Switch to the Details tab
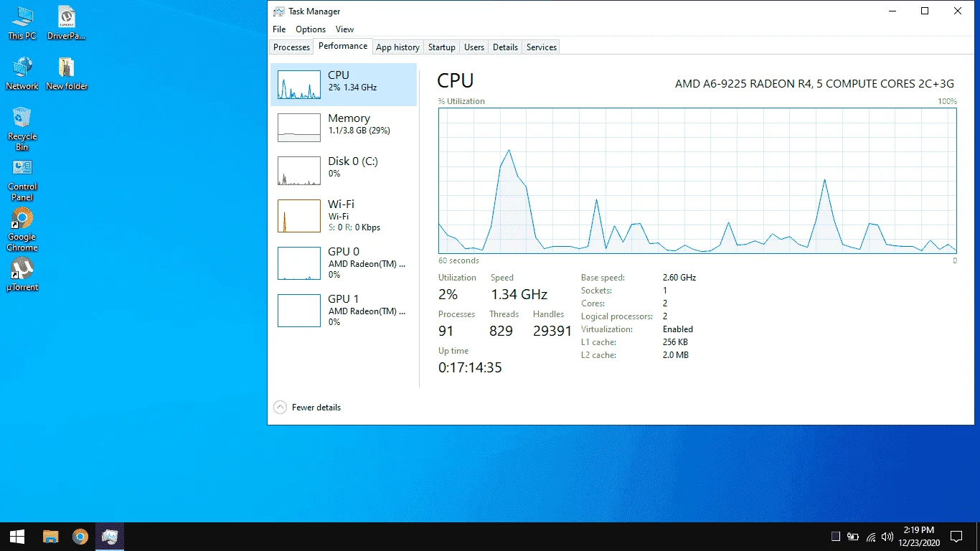 [505, 47]
